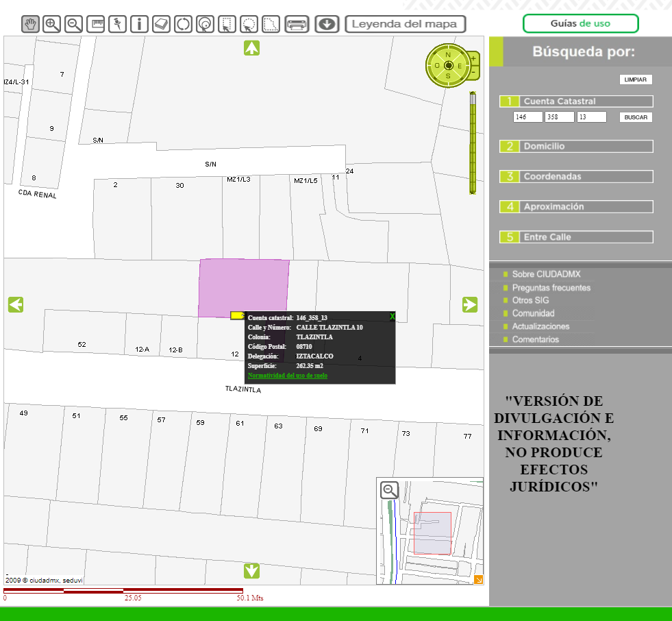
Task: Click parcel labeled MZ1/L3
Action: point(241,218)
